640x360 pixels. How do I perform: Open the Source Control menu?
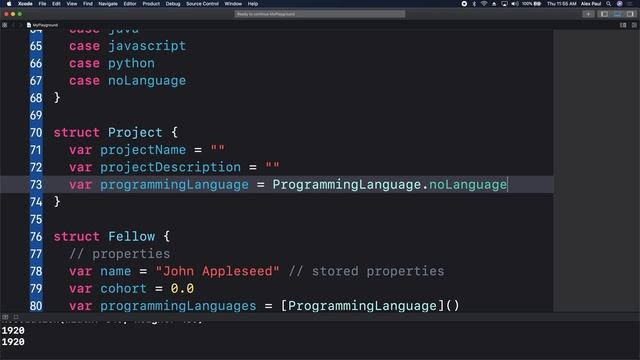click(202, 4)
